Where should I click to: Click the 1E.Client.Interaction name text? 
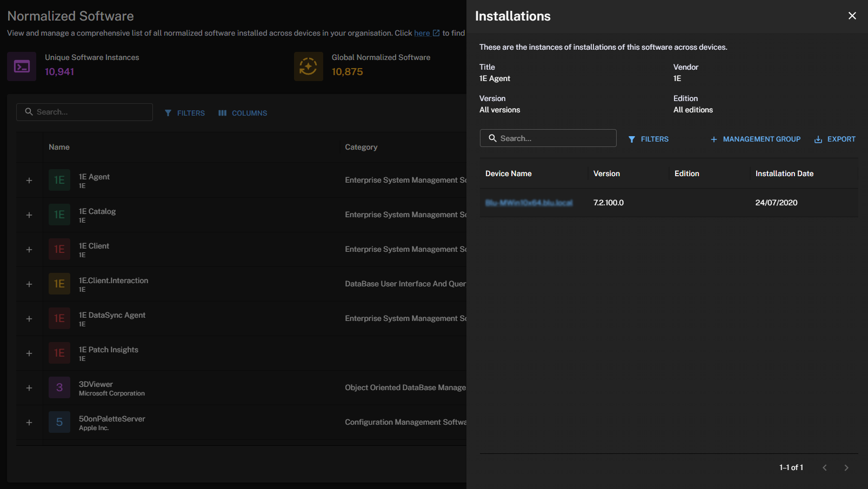coord(113,280)
